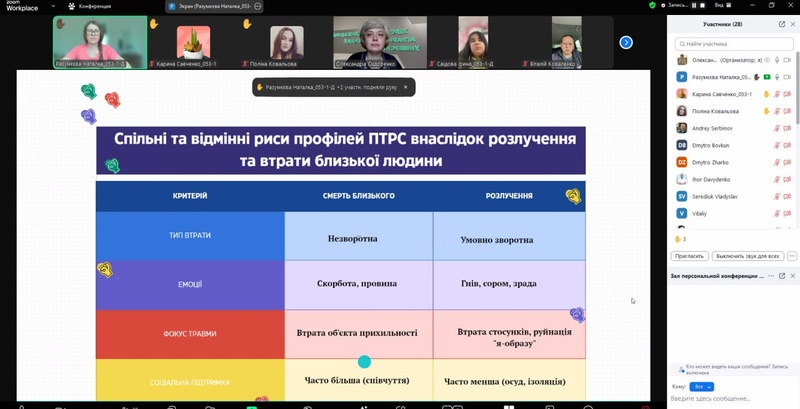800x409 pixels.
Task: Unmute Карина Савченко microphone
Action: coord(777,94)
